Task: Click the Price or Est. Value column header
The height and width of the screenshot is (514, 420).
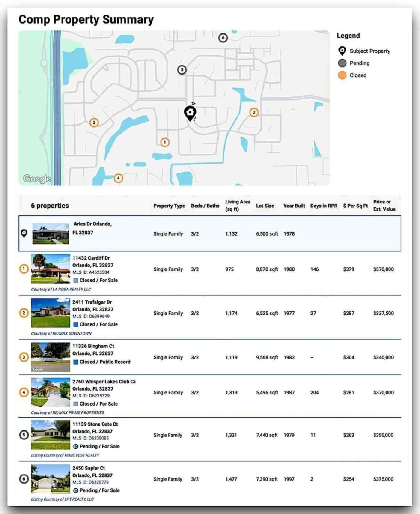Action: coord(384,205)
